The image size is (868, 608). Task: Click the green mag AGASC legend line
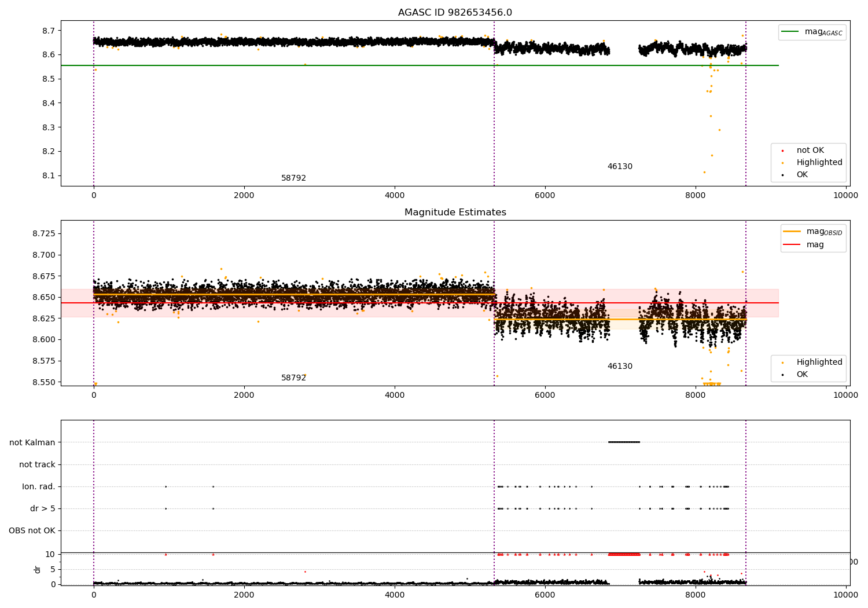790,31
